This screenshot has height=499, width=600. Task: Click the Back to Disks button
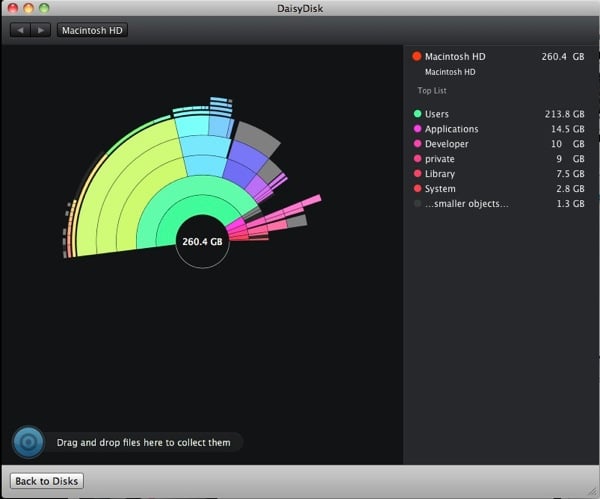point(47,481)
